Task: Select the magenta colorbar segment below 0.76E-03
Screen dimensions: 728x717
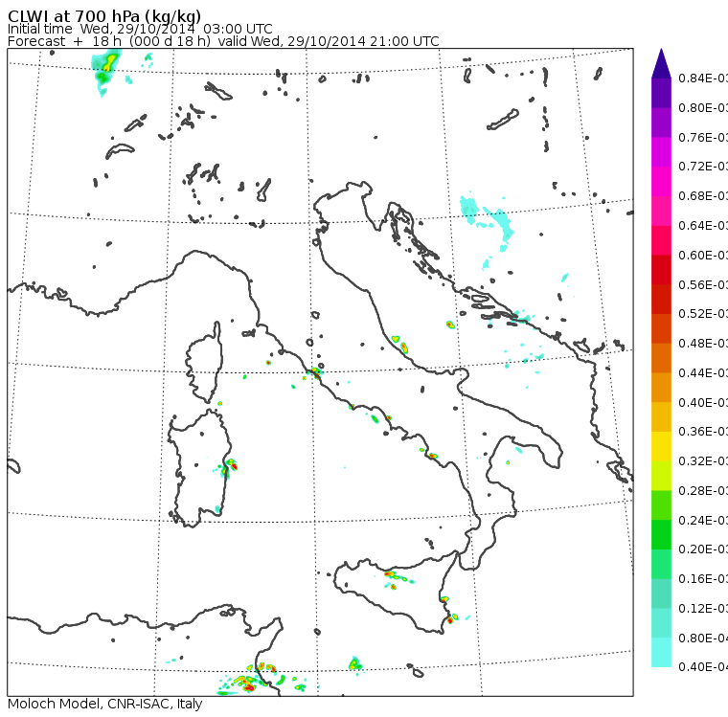Action: pos(661,152)
